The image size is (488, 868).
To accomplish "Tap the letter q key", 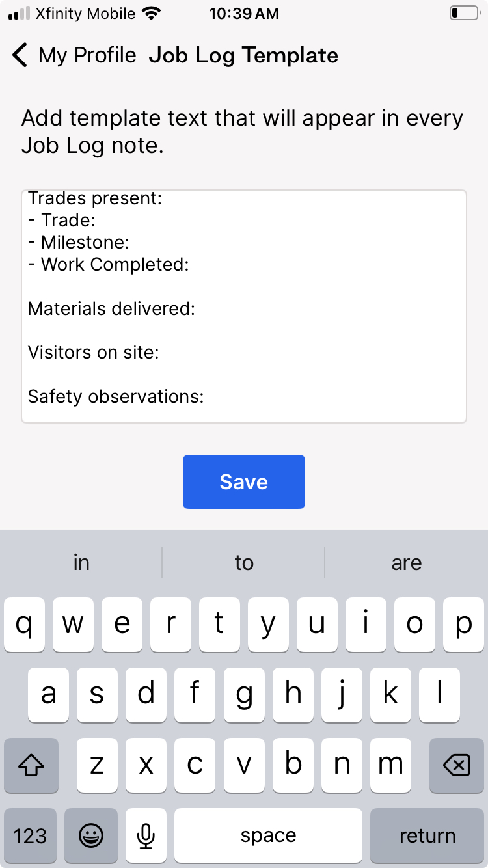I will point(24,625).
